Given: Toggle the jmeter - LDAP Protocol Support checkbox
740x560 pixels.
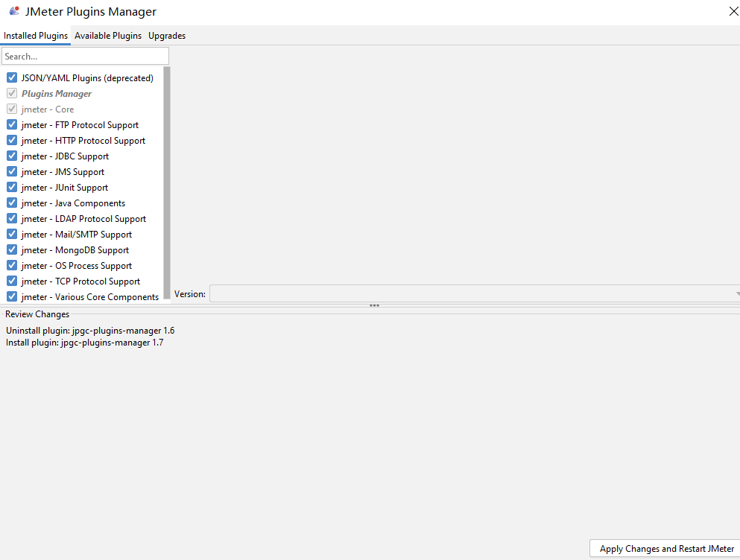Looking at the screenshot, I should [12, 218].
